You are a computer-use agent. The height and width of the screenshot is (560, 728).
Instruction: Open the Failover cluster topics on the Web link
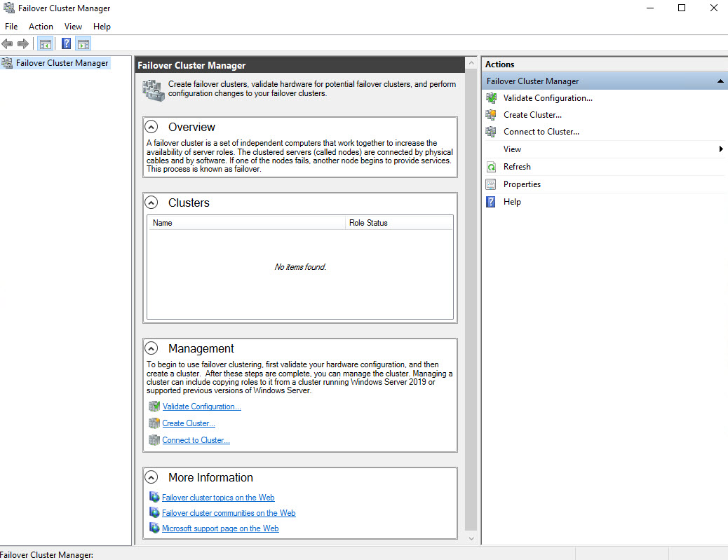click(218, 498)
